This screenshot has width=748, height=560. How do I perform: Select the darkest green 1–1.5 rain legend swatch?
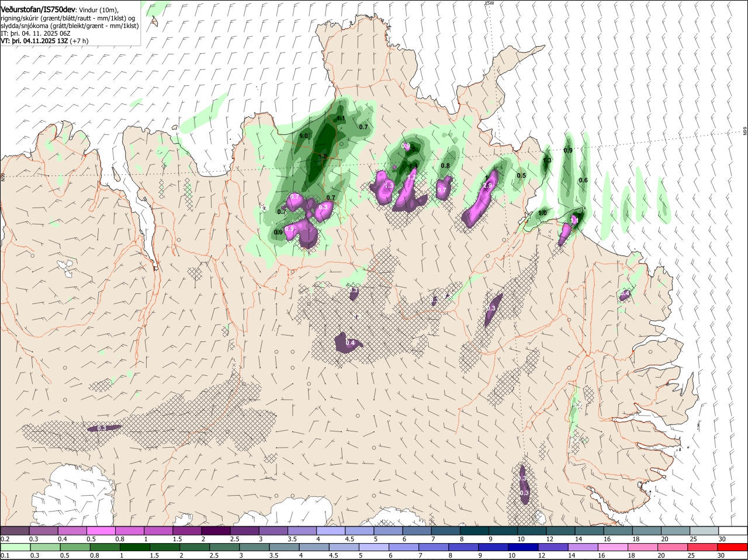(x=134, y=547)
